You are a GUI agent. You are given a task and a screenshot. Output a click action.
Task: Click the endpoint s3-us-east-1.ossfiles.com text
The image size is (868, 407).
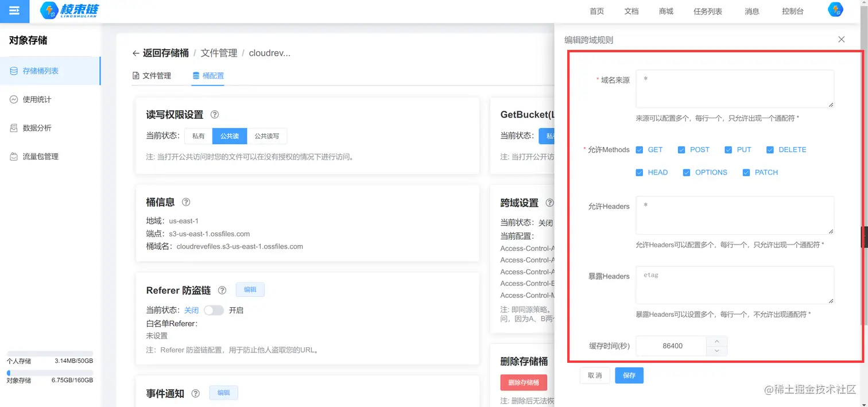(x=210, y=234)
